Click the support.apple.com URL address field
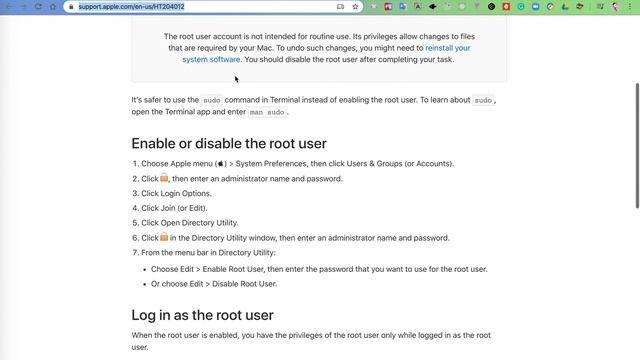640x360 pixels. (204, 7)
